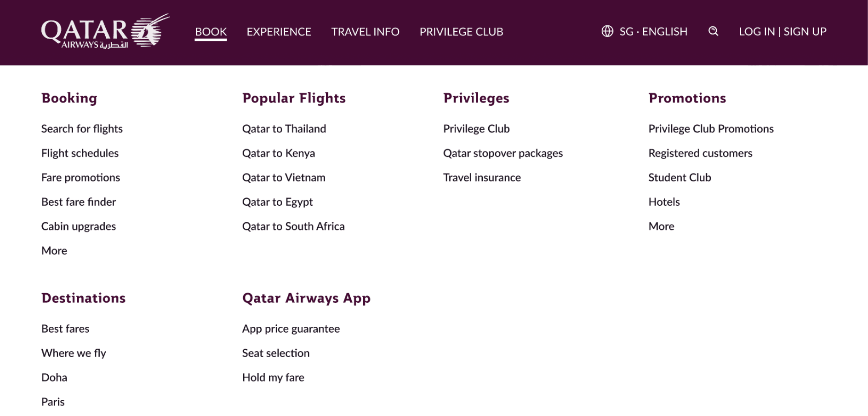Image resolution: width=868 pixels, height=416 pixels.
Task: Click the Qatar Airways logo
Action: [x=105, y=31]
